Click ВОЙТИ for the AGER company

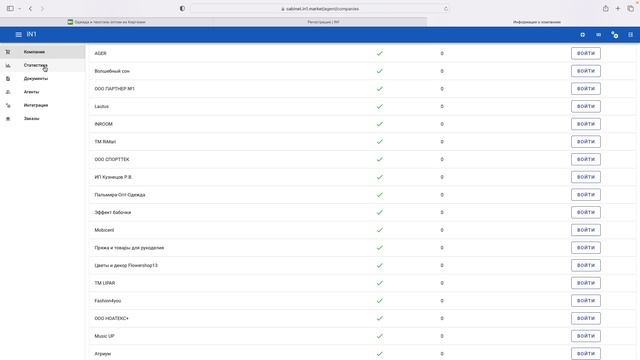(x=586, y=53)
